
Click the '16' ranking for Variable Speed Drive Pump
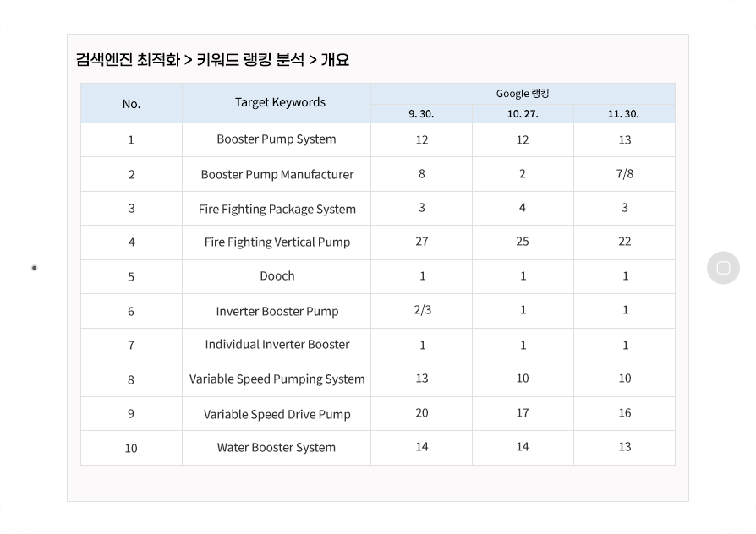[625, 413]
